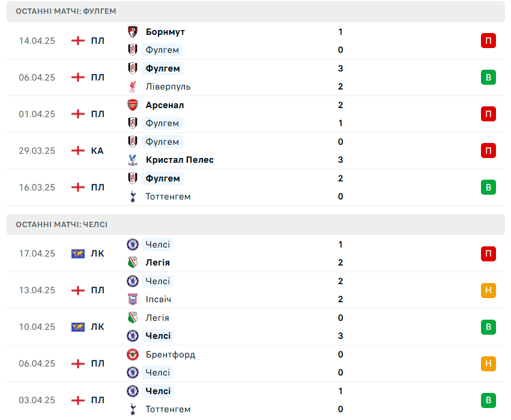Click orange Н badge for Челсі–Іпсвіч match

(488, 290)
